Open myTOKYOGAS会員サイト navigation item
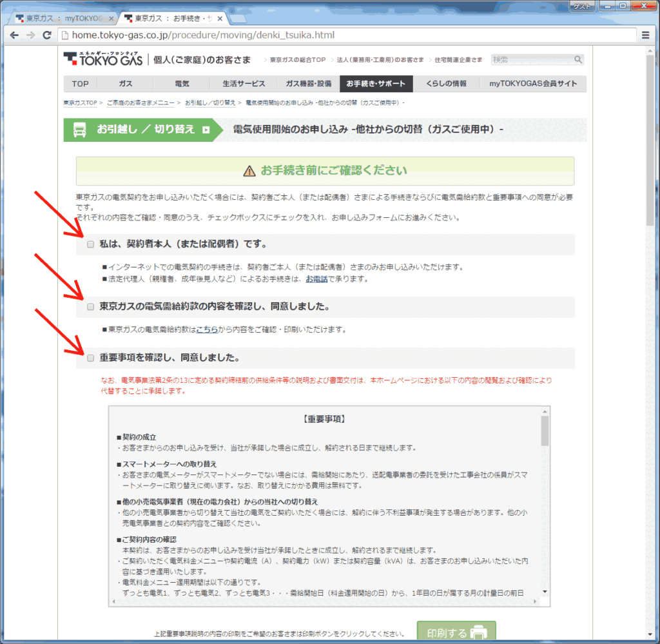Screen dimensions: 660x644 [533, 84]
